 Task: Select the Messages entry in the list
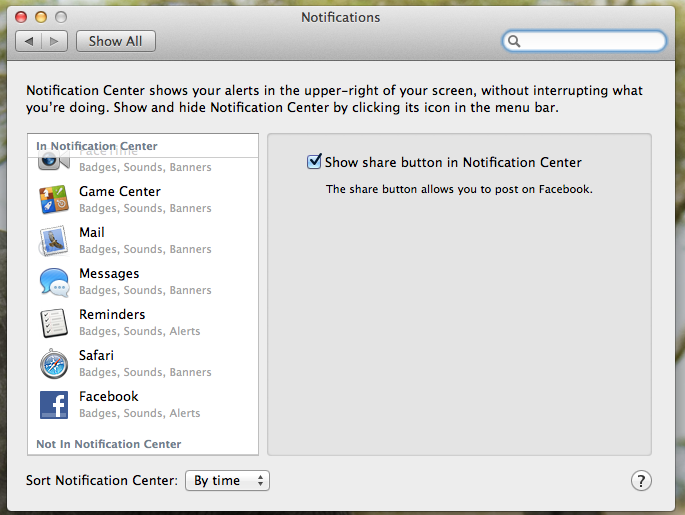pos(143,282)
